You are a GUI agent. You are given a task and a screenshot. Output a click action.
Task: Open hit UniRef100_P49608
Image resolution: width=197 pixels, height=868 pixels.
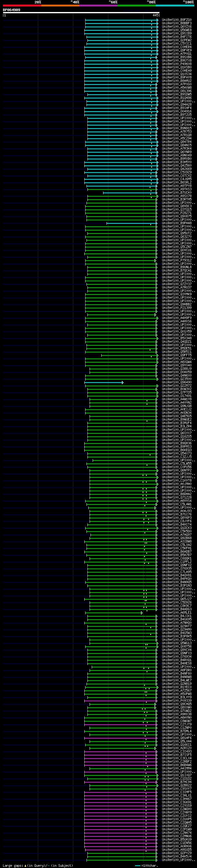pyautogui.click(x=177, y=64)
